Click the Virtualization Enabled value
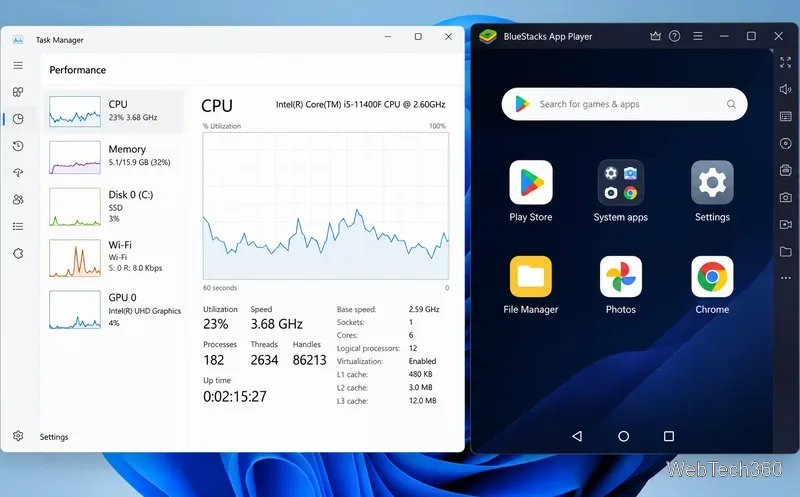Screen dimensions: 800x497 click(422, 361)
